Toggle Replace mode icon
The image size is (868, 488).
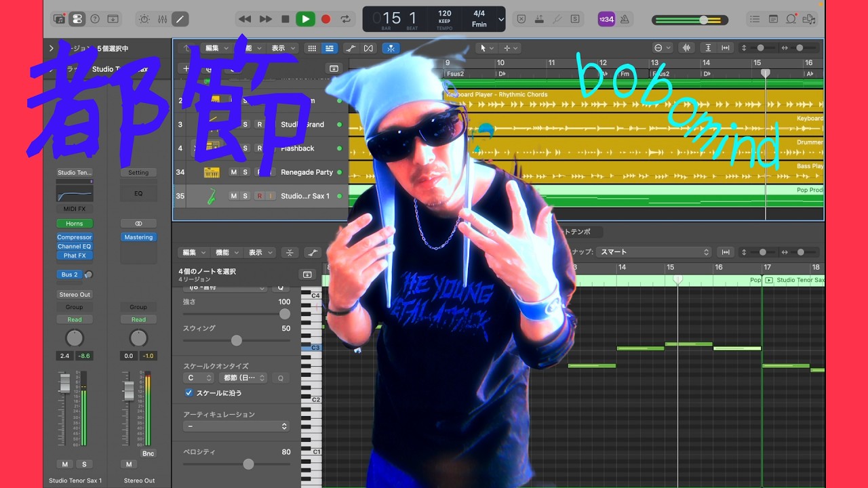[x=521, y=19]
